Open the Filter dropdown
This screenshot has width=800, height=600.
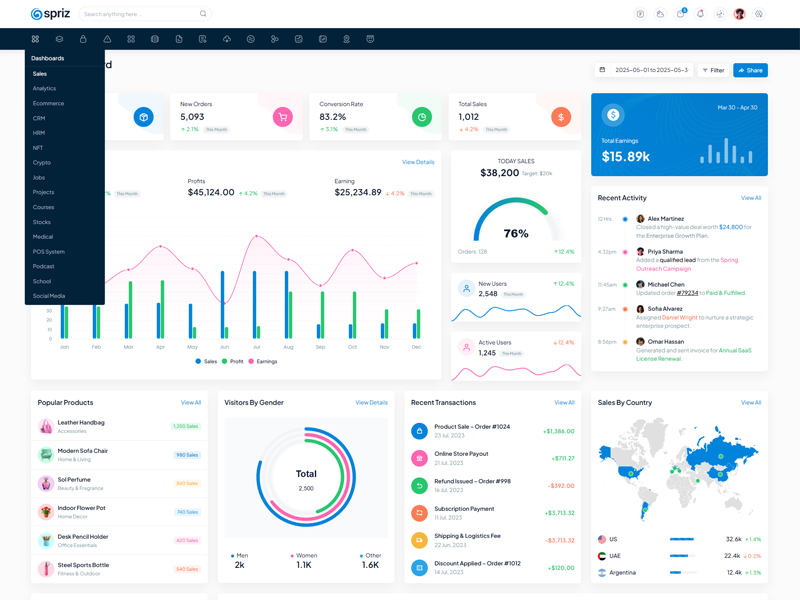[x=712, y=70]
